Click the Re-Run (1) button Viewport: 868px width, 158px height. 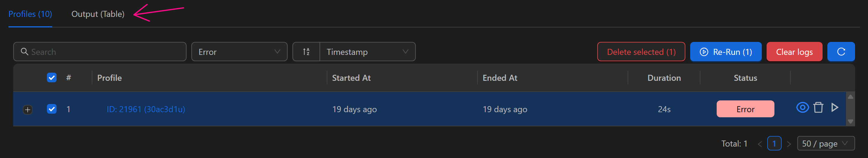pos(725,52)
